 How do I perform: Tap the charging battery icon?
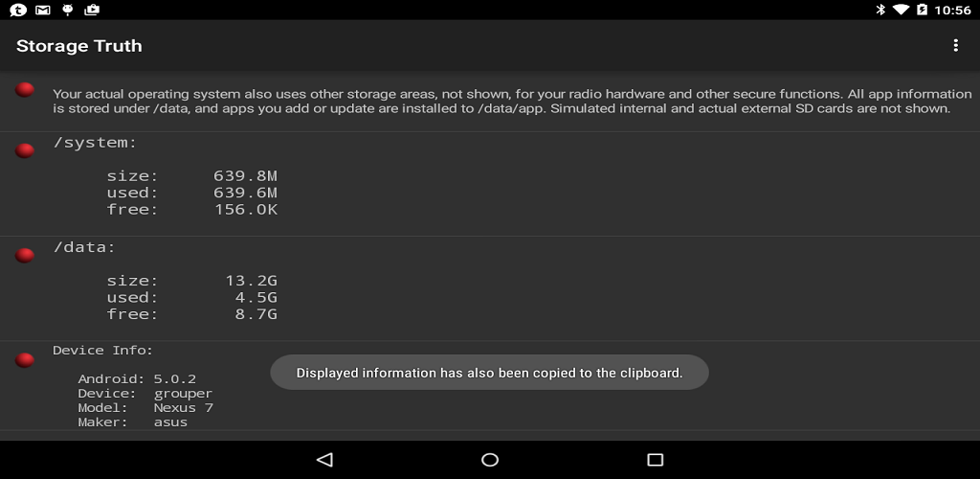[922, 10]
